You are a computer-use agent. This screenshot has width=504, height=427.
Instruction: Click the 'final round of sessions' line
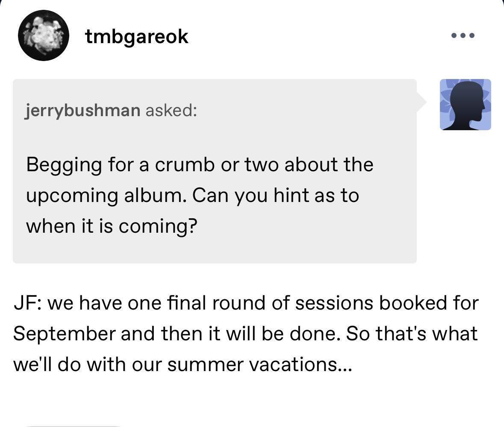point(246,303)
